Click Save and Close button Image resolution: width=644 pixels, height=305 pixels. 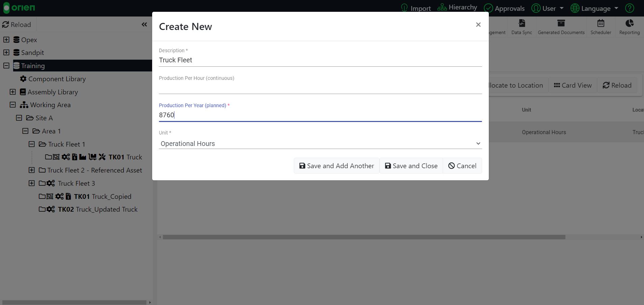pyautogui.click(x=411, y=166)
